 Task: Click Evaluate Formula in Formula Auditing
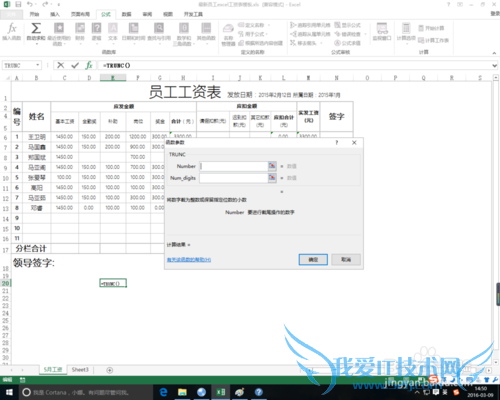tap(347, 43)
